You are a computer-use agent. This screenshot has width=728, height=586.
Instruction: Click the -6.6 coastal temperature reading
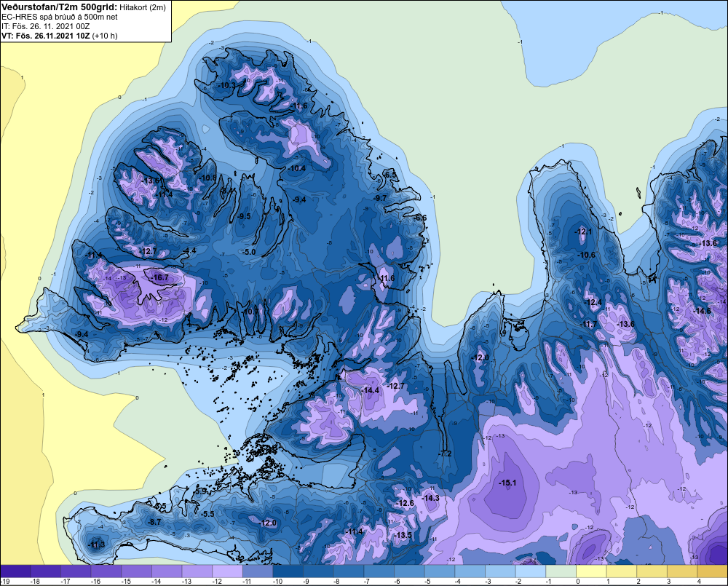[420, 218]
